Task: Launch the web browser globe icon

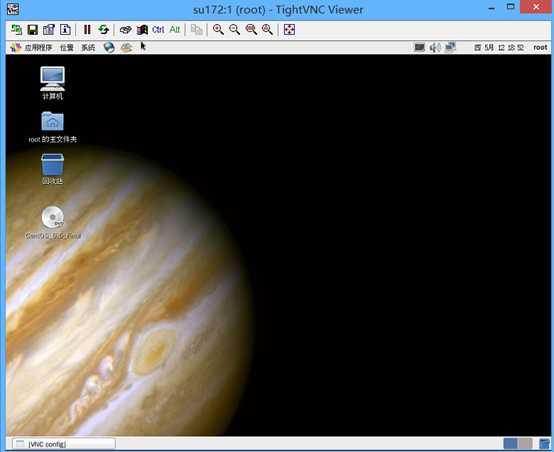Action: pyautogui.click(x=109, y=47)
